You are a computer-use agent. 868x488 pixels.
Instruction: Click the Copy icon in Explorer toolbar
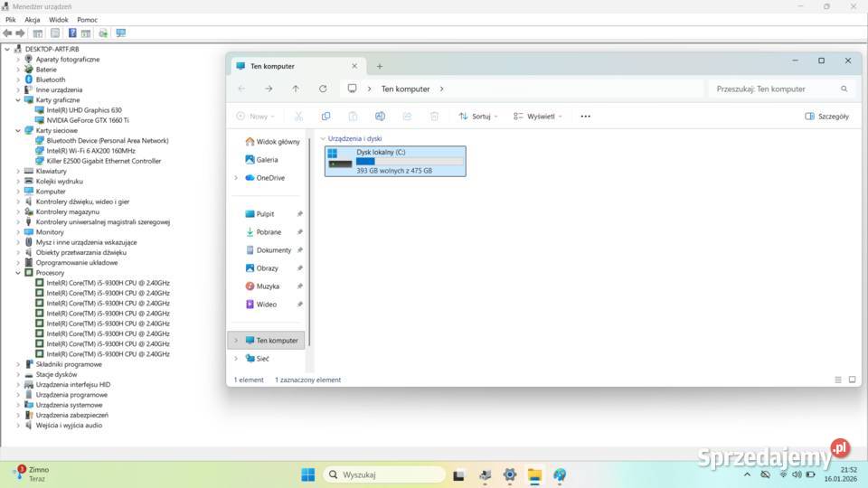tap(325, 117)
